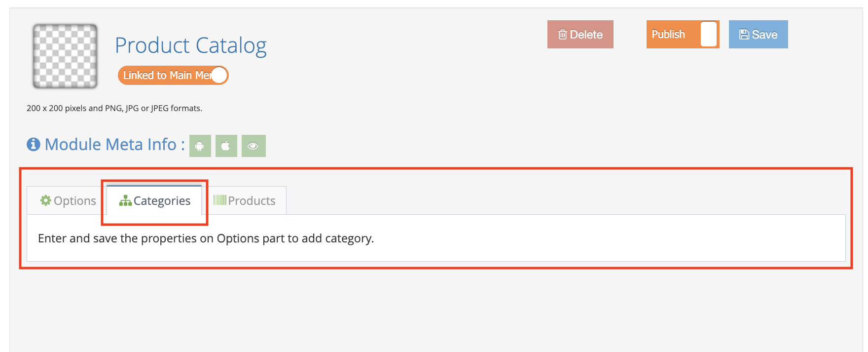The width and height of the screenshot is (868, 352).
Task: Click the Product Catalog title
Action: tap(191, 45)
